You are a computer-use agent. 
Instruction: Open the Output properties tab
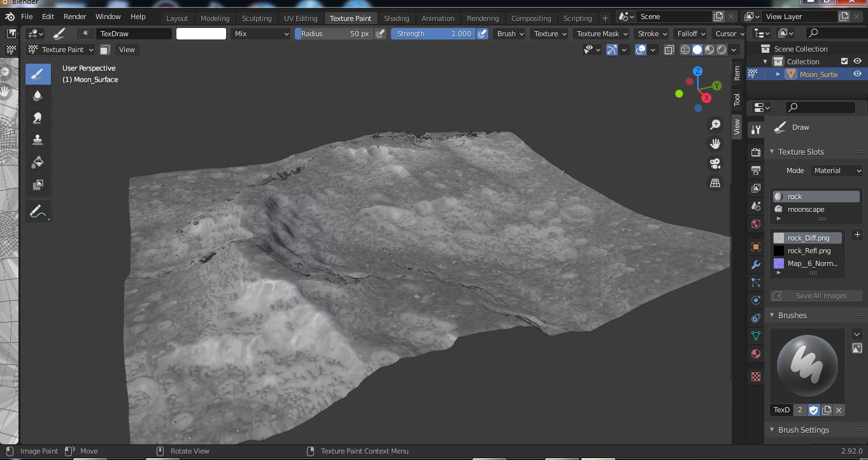click(756, 171)
